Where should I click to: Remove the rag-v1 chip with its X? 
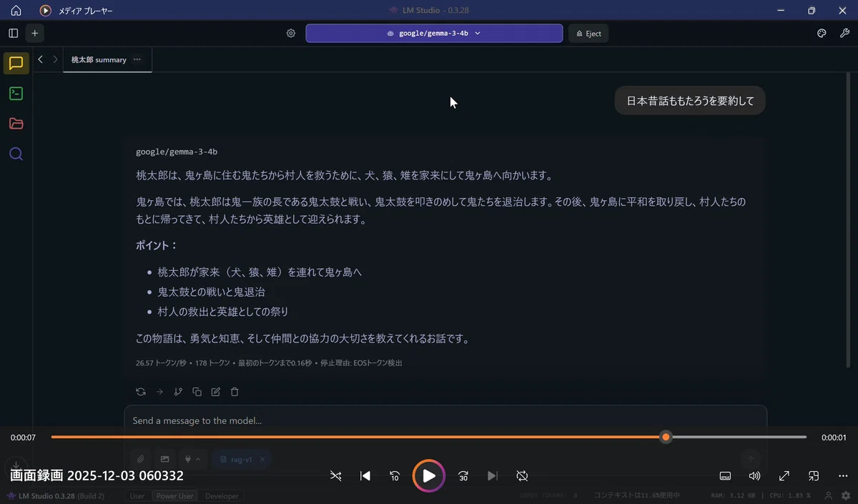click(262, 459)
